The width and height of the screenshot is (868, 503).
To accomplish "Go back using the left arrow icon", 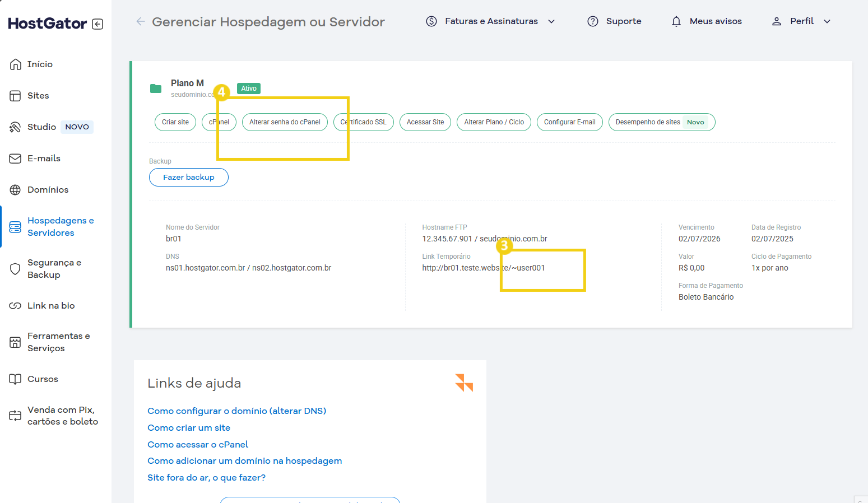I will (x=141, y=21).
